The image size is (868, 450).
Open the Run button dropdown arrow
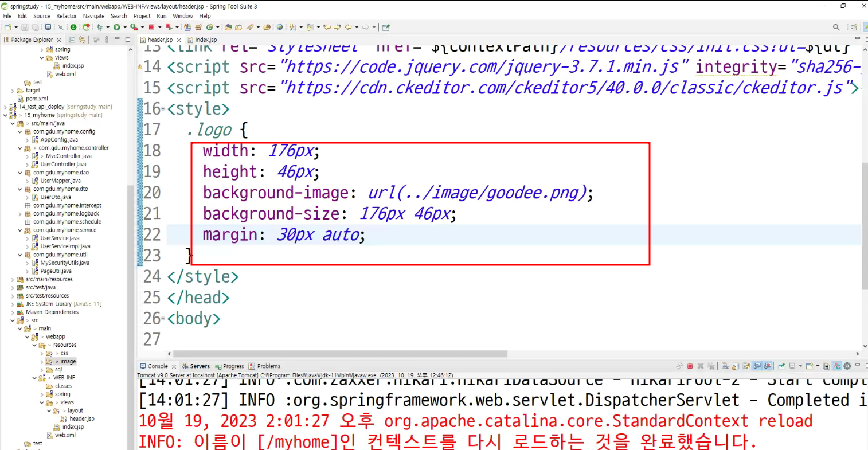124,27
